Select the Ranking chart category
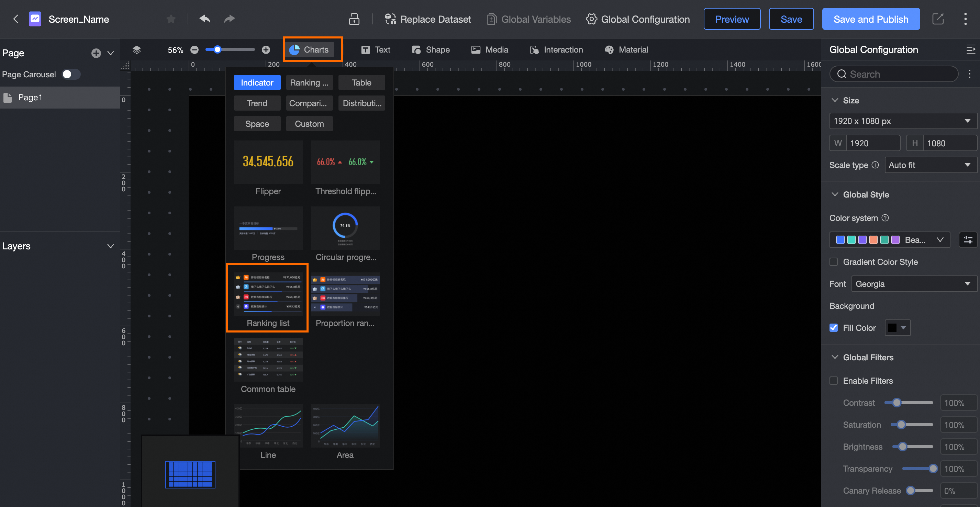The height and width of the screenshot is (507, 980). (309, 82)
